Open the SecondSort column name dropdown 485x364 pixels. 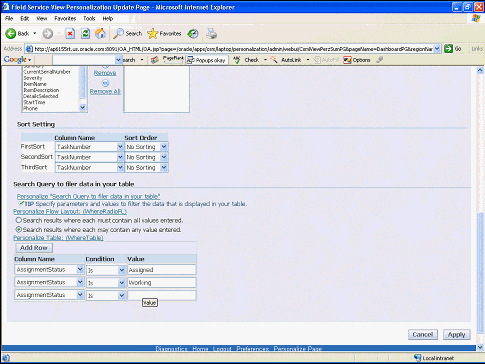pyautogui.click(x=120, y=157)
